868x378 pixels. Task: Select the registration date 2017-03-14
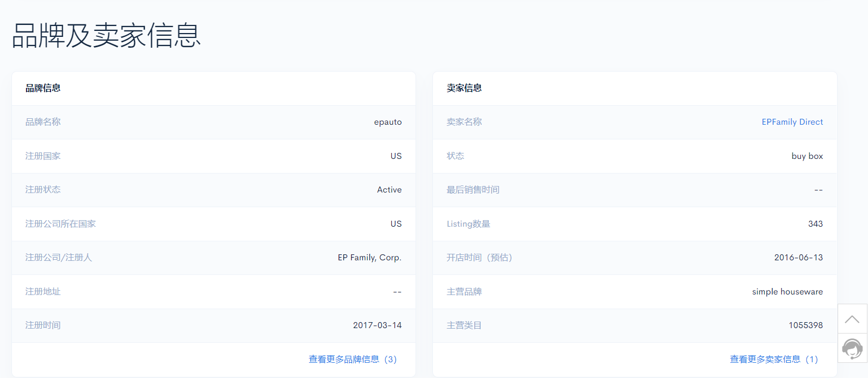point(378,325)
